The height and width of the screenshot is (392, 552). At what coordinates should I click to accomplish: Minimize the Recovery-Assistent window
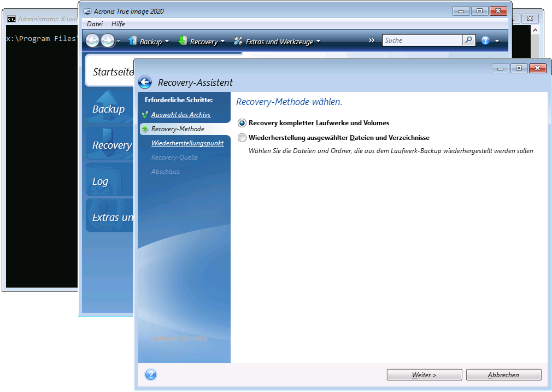click(x=500, y=68)
